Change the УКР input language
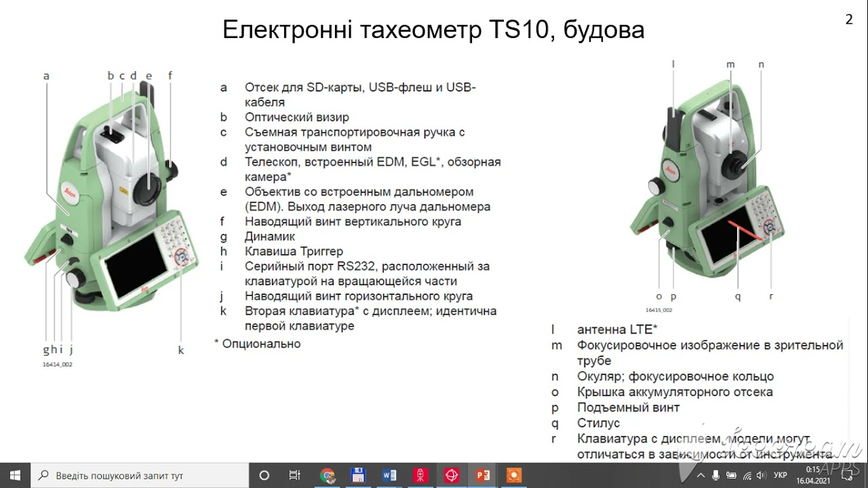This screenshot has width=868, height=488. [x=780, y=475]
